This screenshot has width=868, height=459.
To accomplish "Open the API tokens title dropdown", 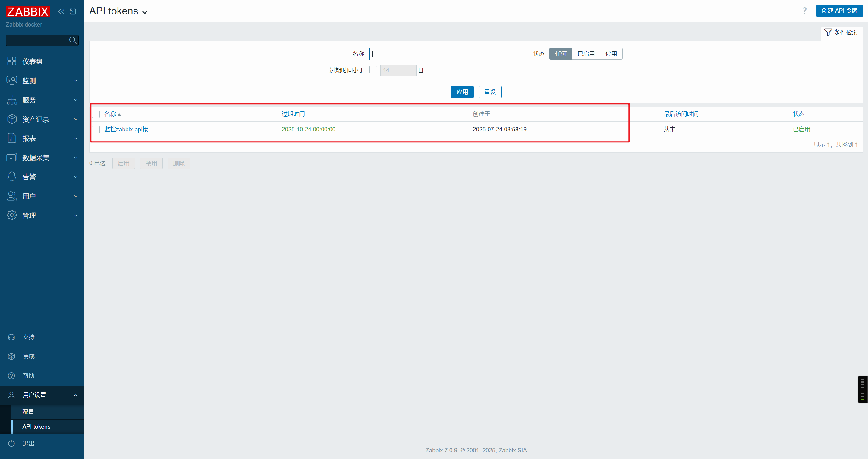I will coord(119,11).
